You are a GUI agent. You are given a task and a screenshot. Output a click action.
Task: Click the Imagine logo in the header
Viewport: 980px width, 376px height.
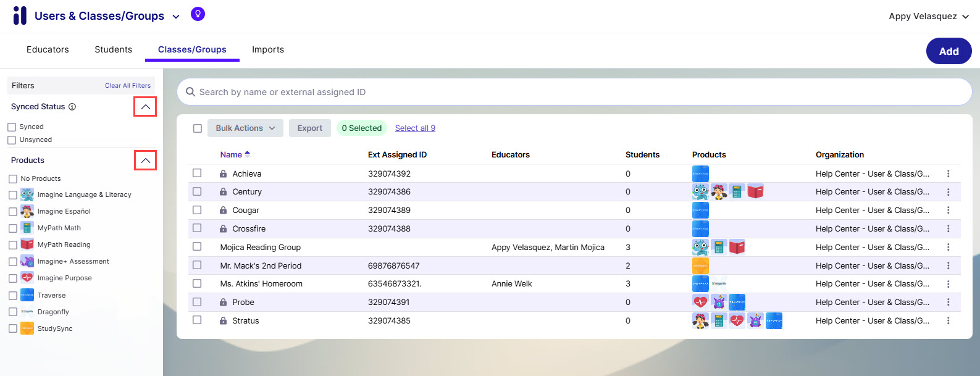tap(20, 15)
